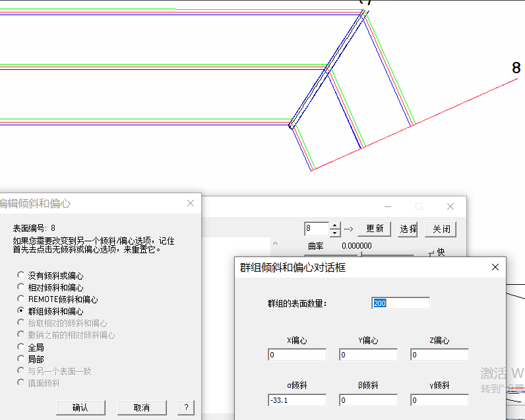Click the surface number field showing 8
This screenshot has height=420, width=525.
coord(316,229)
